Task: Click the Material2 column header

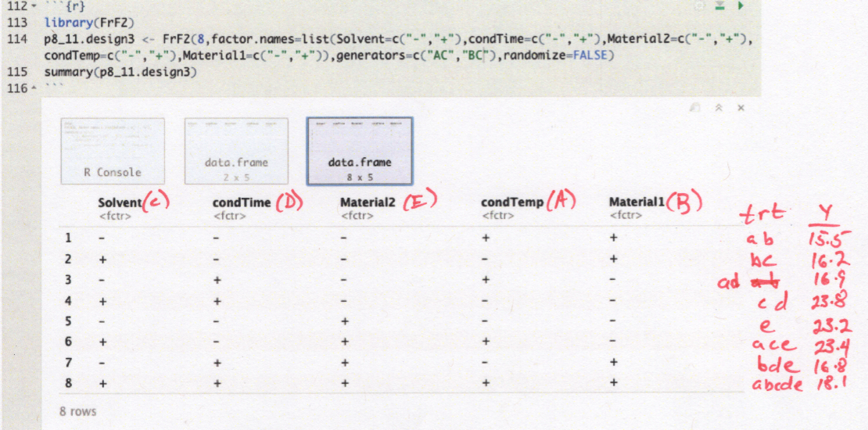Action: point(368,202)
